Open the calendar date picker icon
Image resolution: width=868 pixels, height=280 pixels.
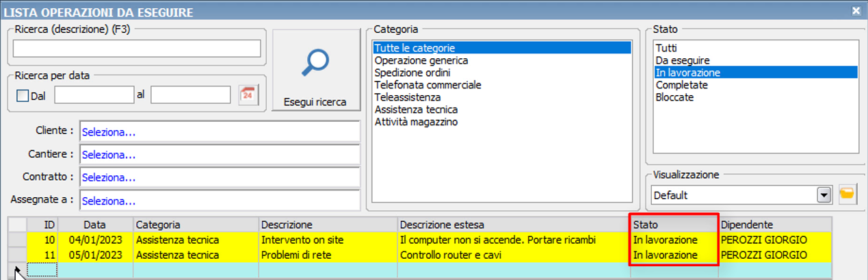coord(248,95)
